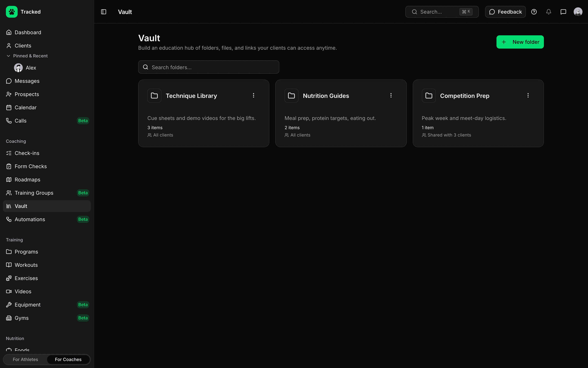588x368 pixels.
Task: Click the Technique Library folder icon
Action: tap(154, 96)
